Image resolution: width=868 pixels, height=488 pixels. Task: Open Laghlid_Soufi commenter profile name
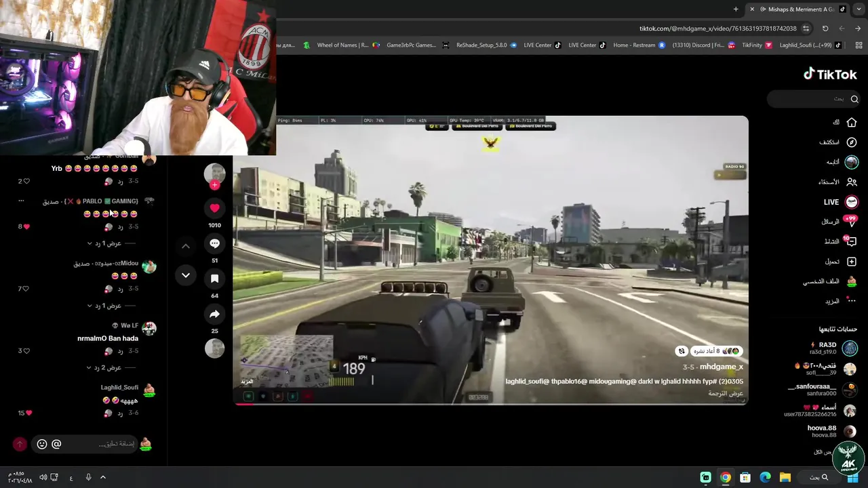point(119,388)
